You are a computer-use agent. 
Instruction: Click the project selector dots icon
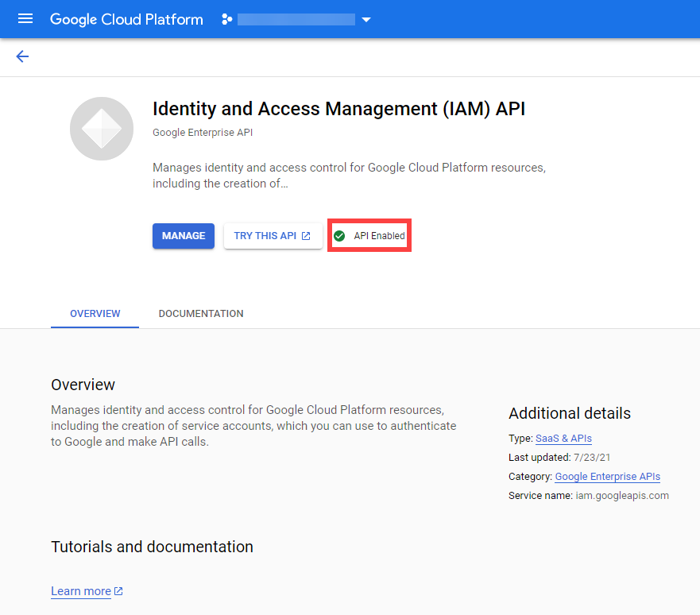pyautogui.click(x=227, y=19)
